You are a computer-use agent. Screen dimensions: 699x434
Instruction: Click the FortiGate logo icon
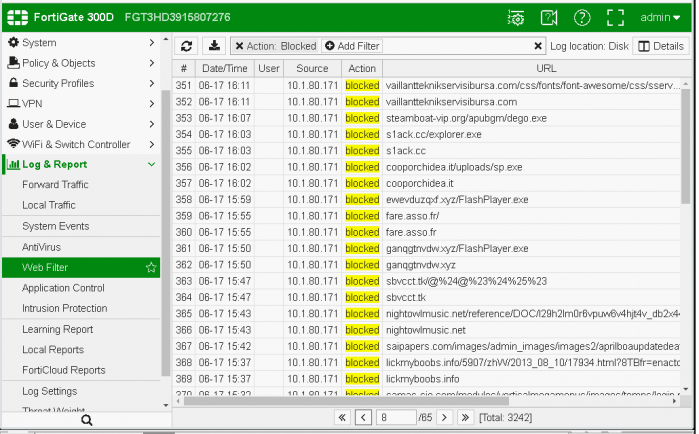pos(17,17)
